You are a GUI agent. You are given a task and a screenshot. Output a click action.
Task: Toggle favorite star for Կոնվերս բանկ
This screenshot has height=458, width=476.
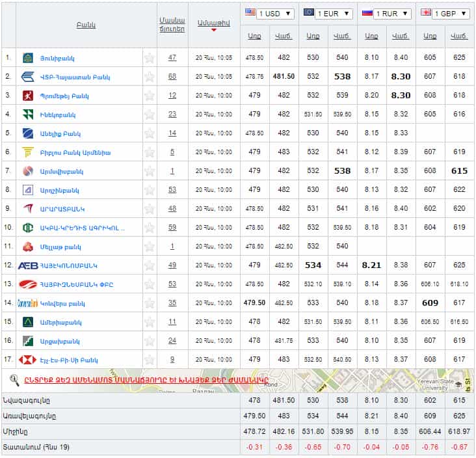coord(150,303)
